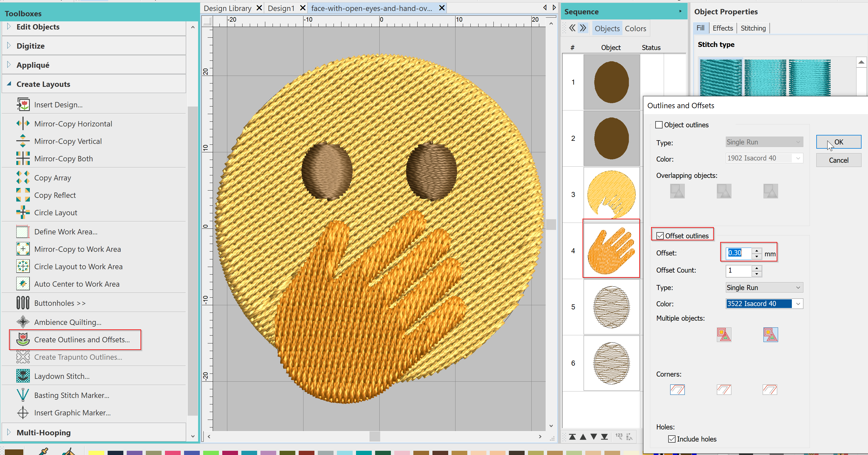Viewport: 868px width, 455px height.
Task: Toggle the Include holes checkbox
Action: [x=672, y=439]
